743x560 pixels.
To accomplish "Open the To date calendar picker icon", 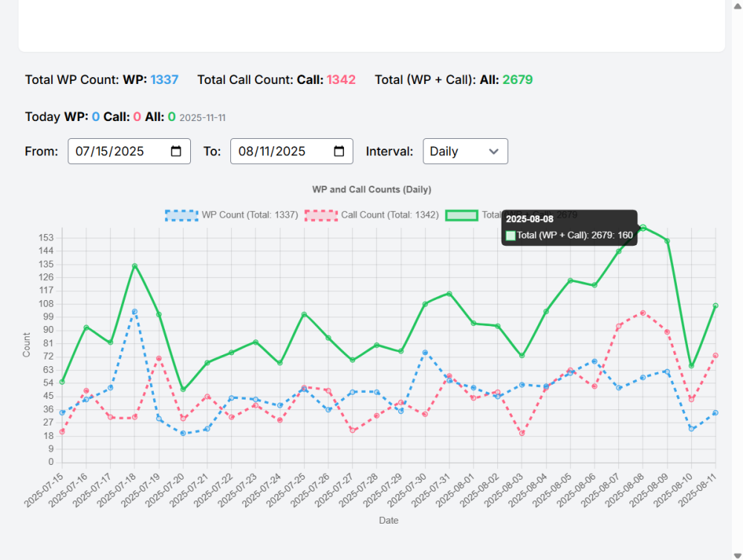I will point(339,152).
